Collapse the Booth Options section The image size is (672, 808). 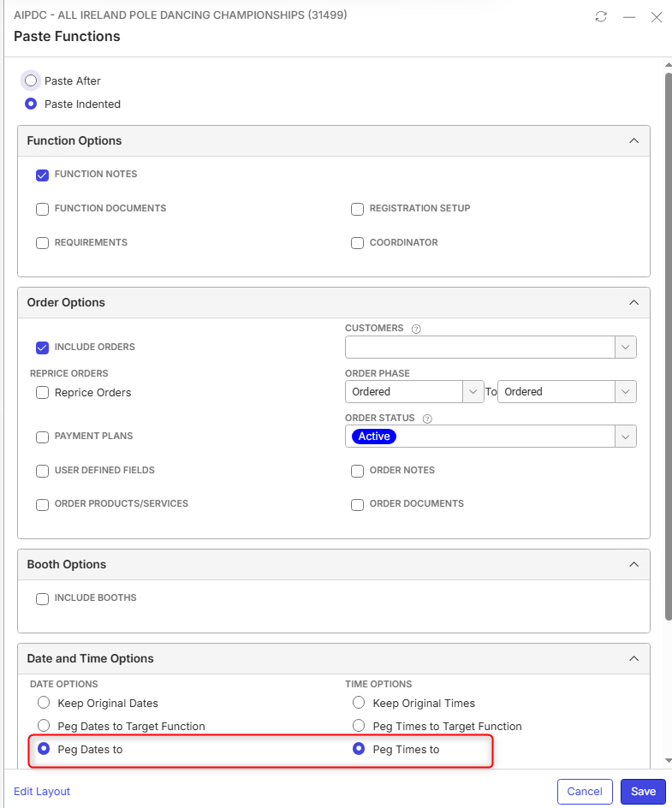coord(633,564)
